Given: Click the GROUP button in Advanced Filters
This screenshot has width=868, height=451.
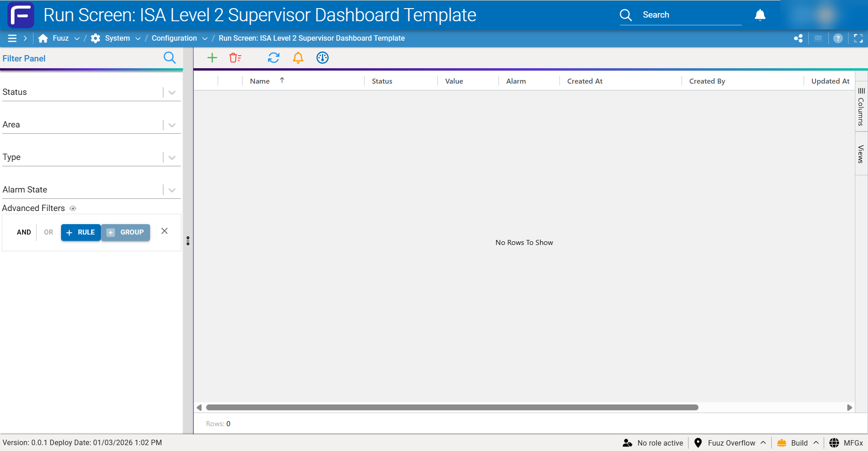Looking at the screenshot, I should pos(126,232).
